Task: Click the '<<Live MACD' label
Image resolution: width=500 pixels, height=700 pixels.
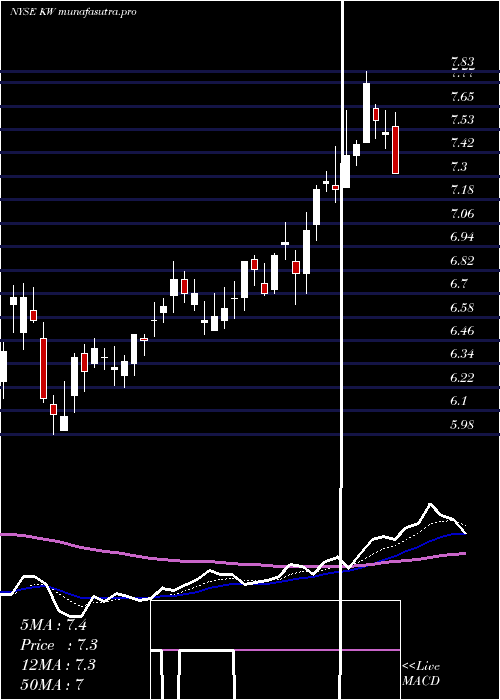Action: pos(421,674)
